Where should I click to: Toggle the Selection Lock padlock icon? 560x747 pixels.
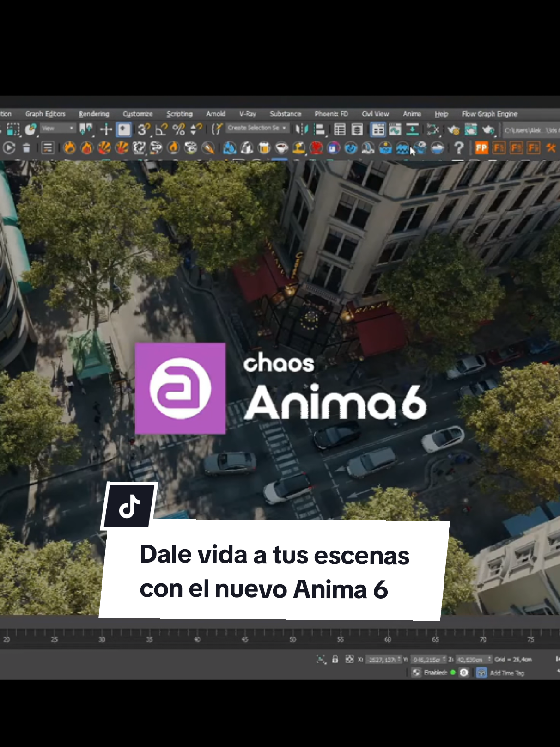click(x=335, y=659)
